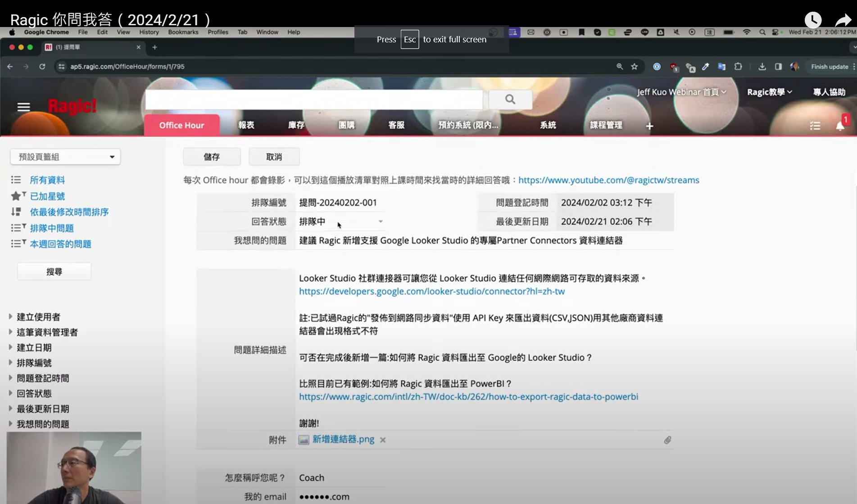Open Jeff Kuo Webinar 首頁 dropdown
The width and height of the screenshot is (857, 504).
[x=682, y=92]
